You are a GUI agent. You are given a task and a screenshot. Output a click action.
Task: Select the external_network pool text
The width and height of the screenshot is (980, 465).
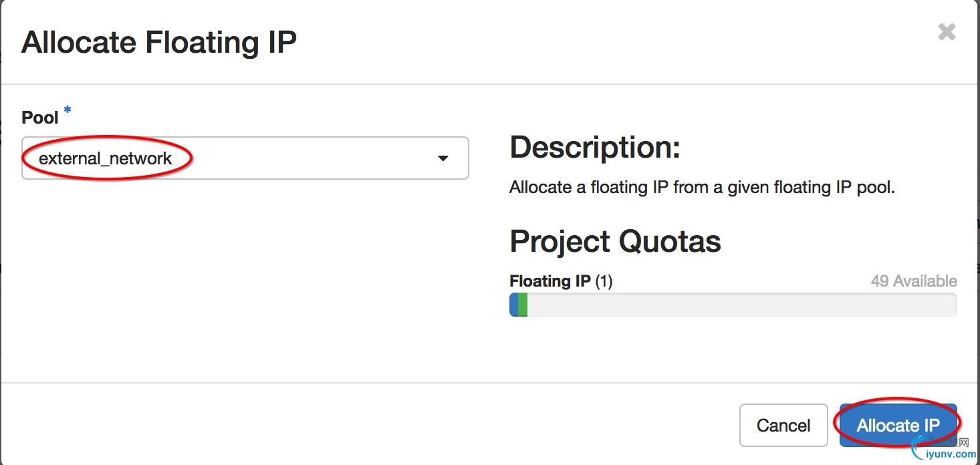pyautogui.click(x=106, y=158)
